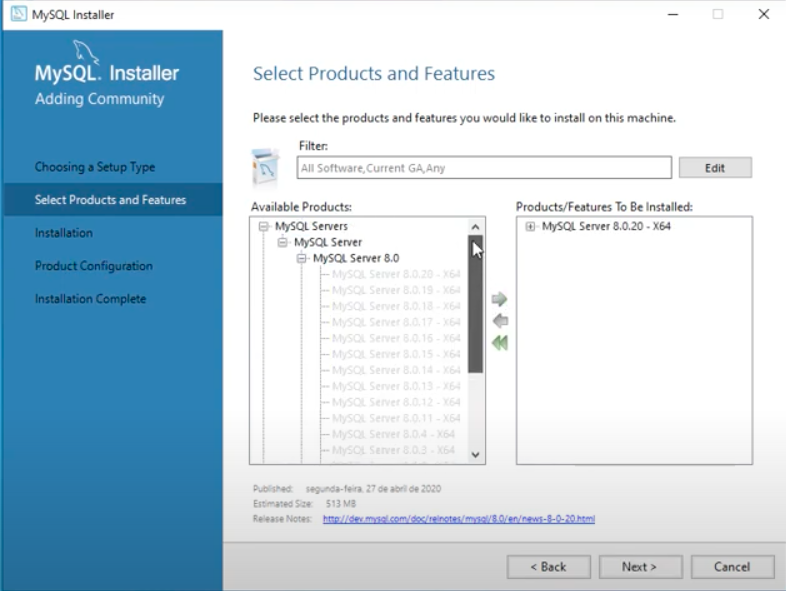Click the MySQL Installer title bar icon
The image size is (786, 591).
(18, 14)
